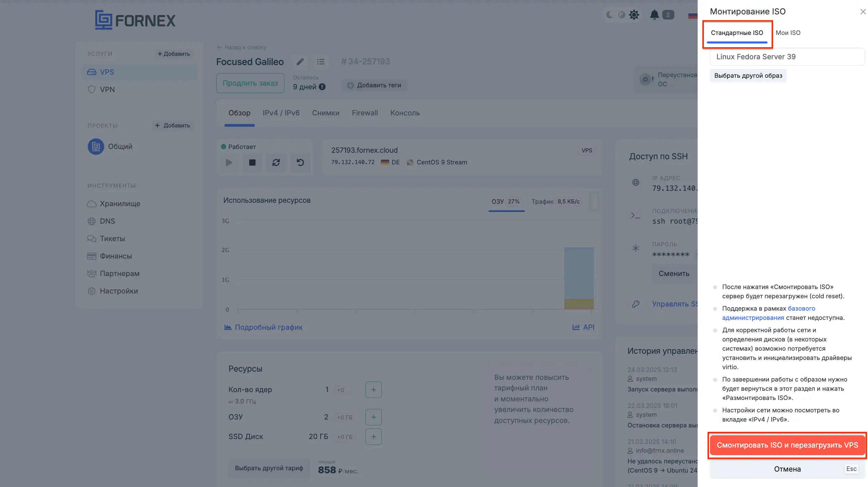Add a new project via Добавить
This screenshot has width=868, height=487.
tap(172, 125)
